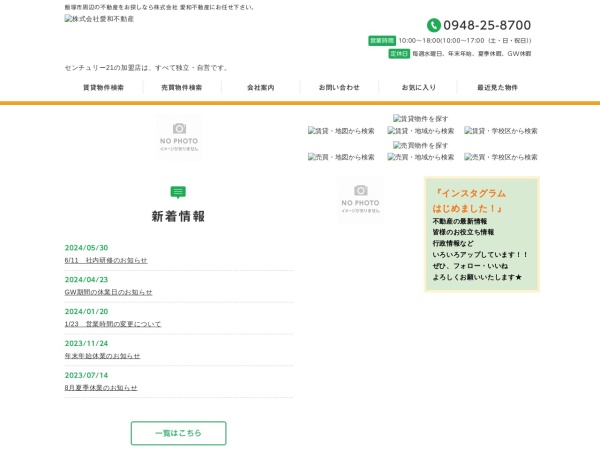Screen dimensions: 600x450
Task: Search 賃貸・地図から検索
Action: [341, 131]
